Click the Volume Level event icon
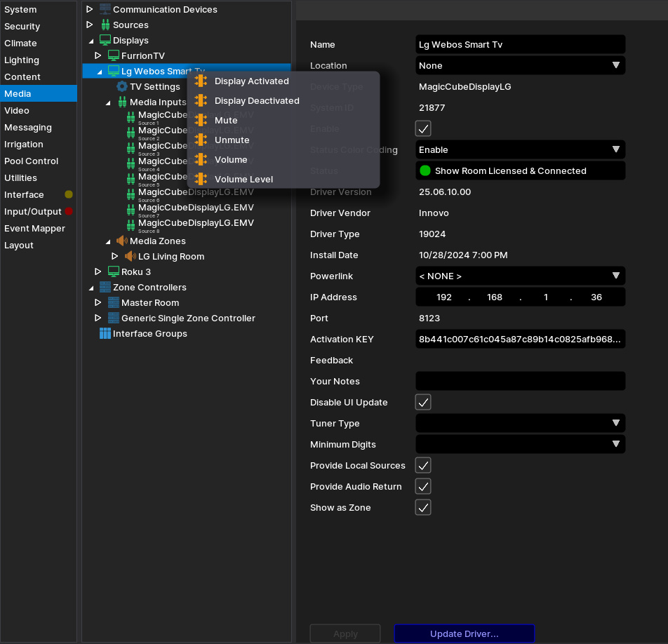This screenshot has width=668, height=644. tap(201, 179)
